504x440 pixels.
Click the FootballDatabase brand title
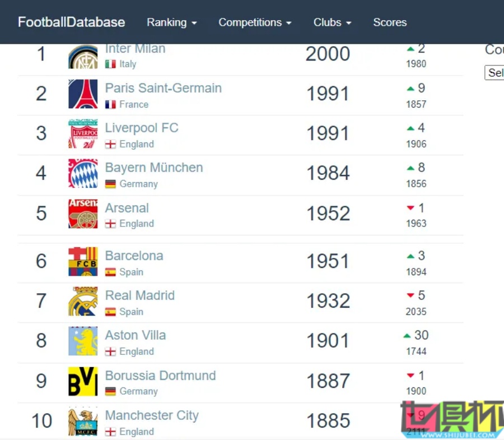[x=71, y=22]
